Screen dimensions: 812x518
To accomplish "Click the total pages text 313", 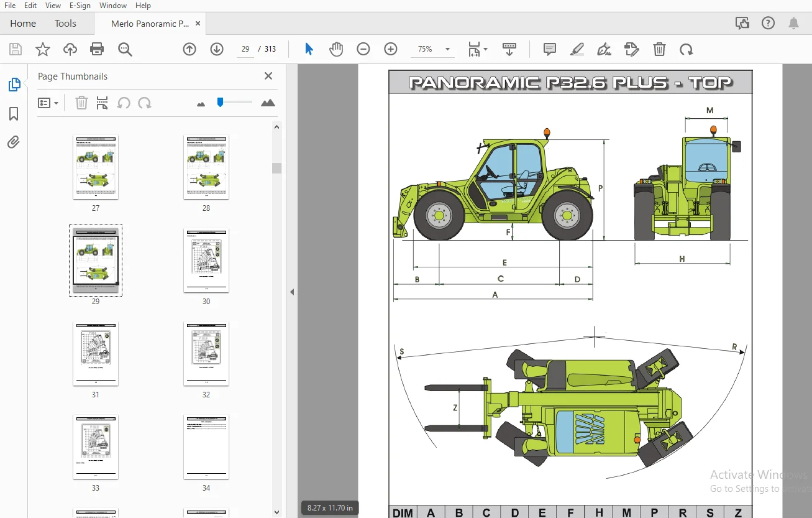I will click(x=270, y=49).
